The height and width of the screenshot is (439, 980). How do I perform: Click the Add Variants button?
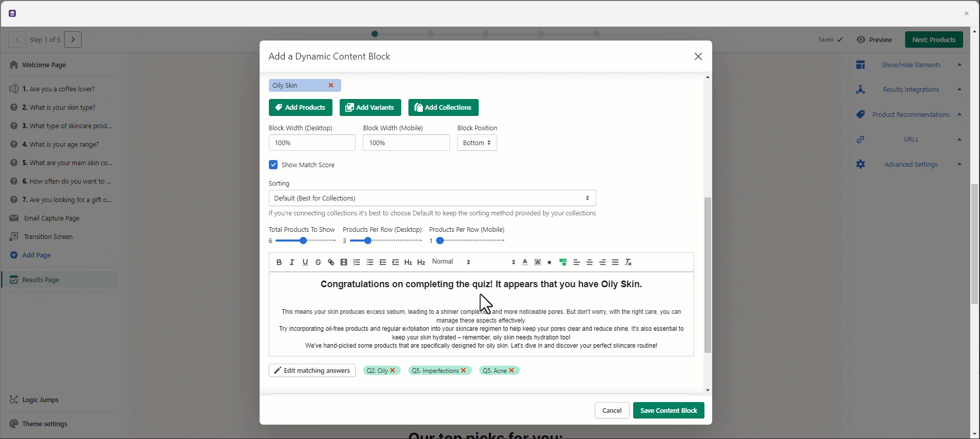(370, 107)
